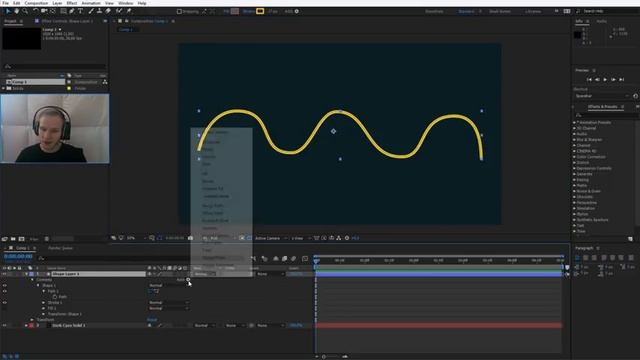This screenshot has height=360, width=640.
Task: Select the Pen tool
Action: coord(72,11)
